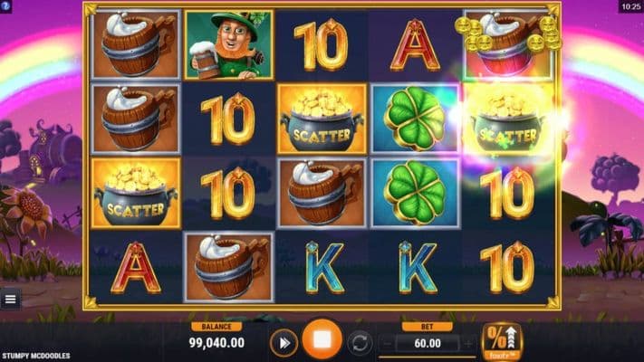The height and width of the screenshot is (362, 644).
Task: Click the Scatter pot in first column
Action: [136, 193]
